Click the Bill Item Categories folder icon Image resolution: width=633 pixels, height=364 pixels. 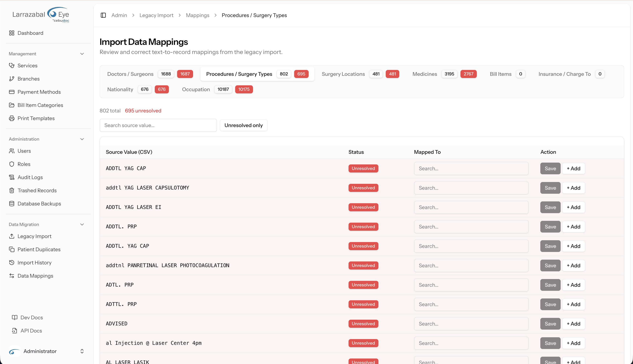[x=12, y=105]
